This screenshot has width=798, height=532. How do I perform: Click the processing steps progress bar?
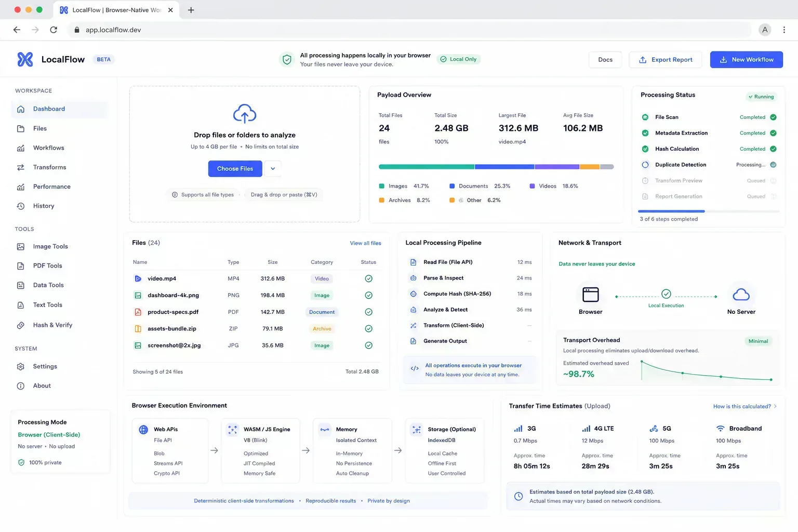(709, 211)
